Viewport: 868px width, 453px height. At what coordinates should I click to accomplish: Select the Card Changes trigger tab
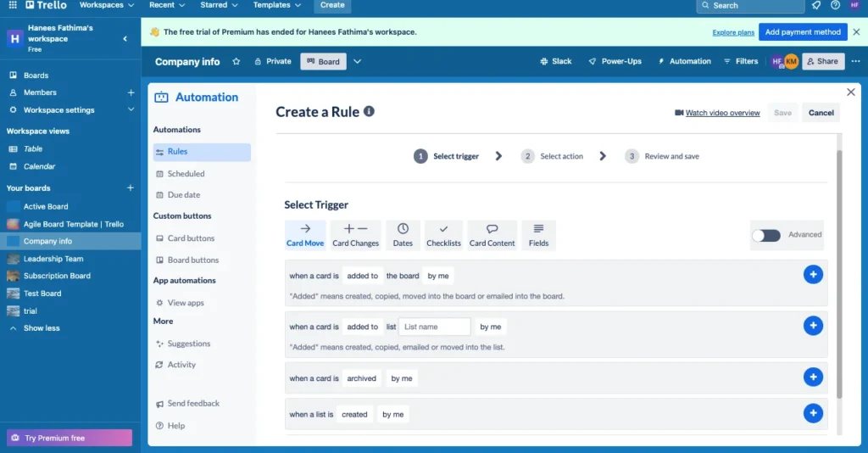coord(355,235)
